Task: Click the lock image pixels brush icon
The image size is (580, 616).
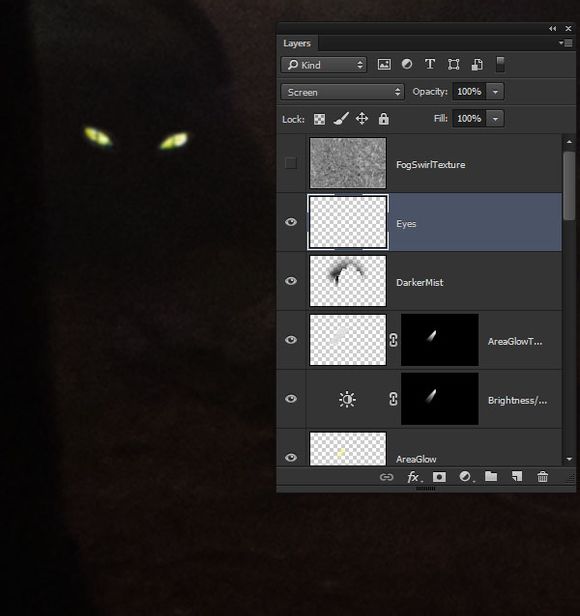Action: 341,119
